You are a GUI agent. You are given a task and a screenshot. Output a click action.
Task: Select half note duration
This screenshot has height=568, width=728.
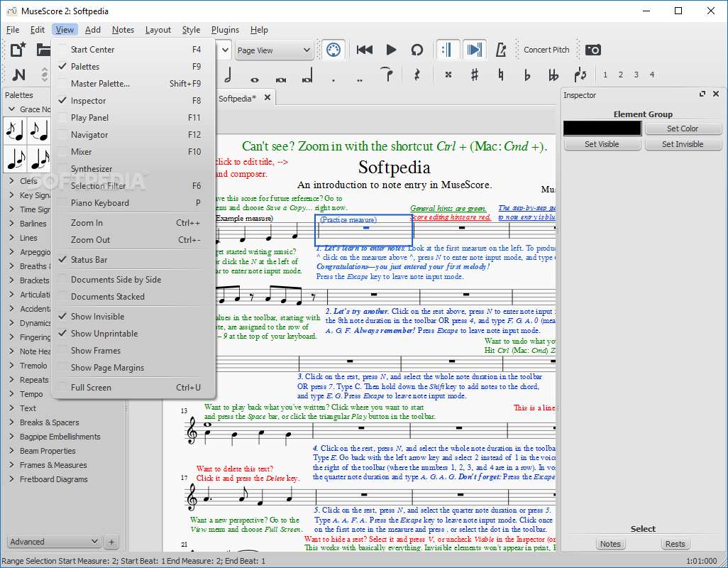[228, 75]
